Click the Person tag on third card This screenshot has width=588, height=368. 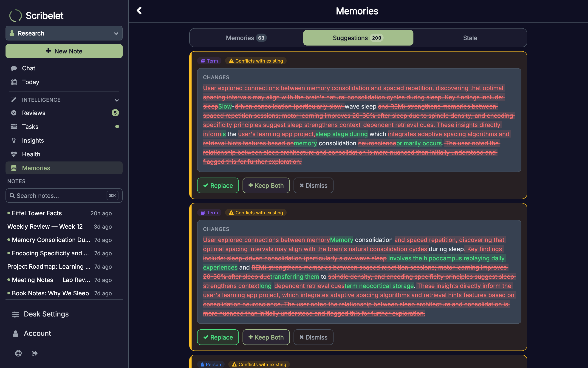tap(211, 364)
